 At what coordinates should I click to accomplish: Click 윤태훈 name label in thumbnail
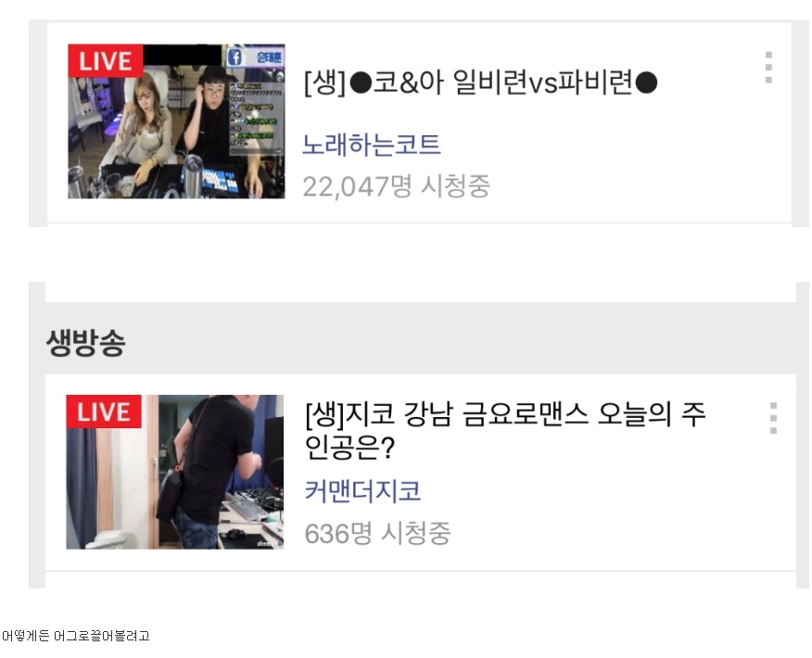(x=270, y=57)
